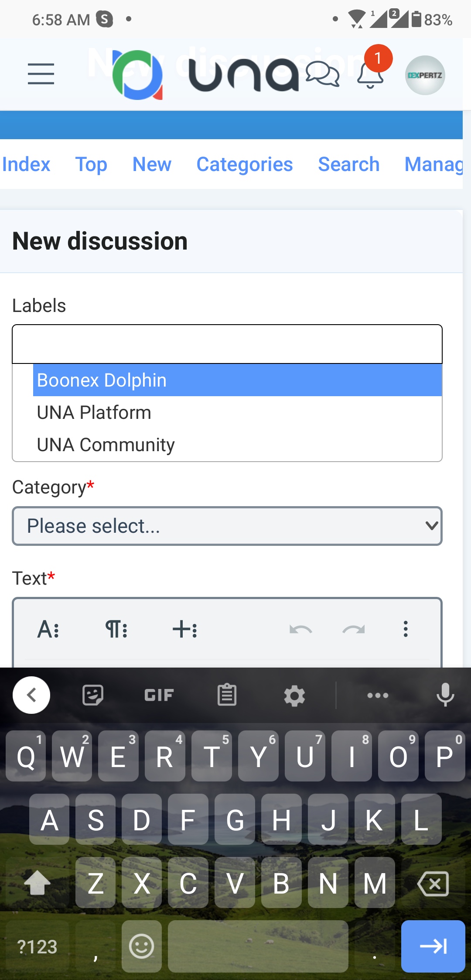Open the Search link
The image size is (471, 980).
click(348, 164)
